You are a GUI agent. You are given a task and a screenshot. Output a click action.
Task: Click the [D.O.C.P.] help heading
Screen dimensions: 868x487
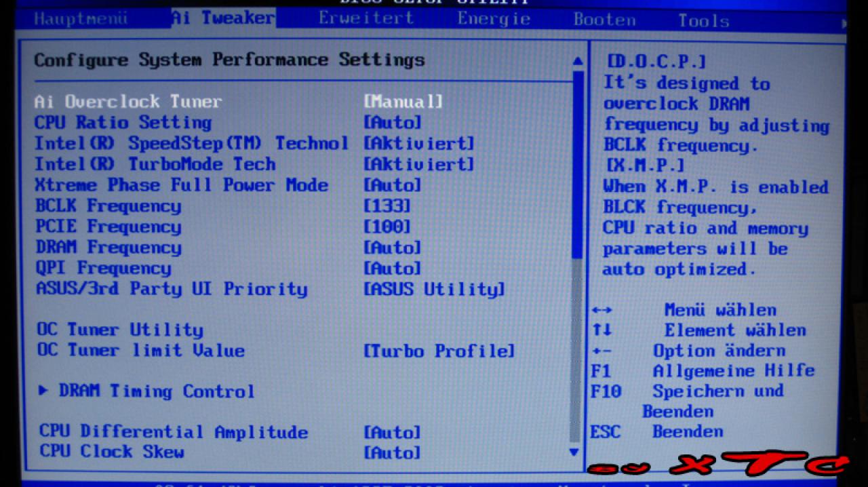(x=656, y=62)
